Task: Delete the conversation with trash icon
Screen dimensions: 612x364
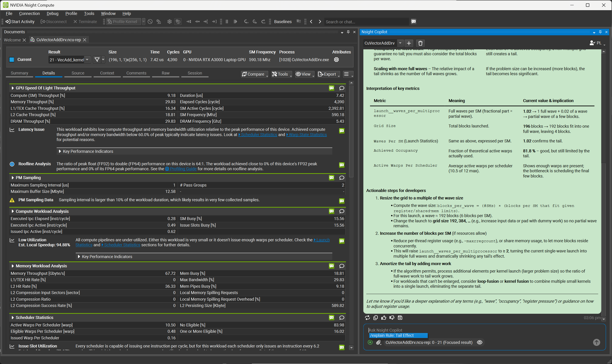Action: point(420,43)
